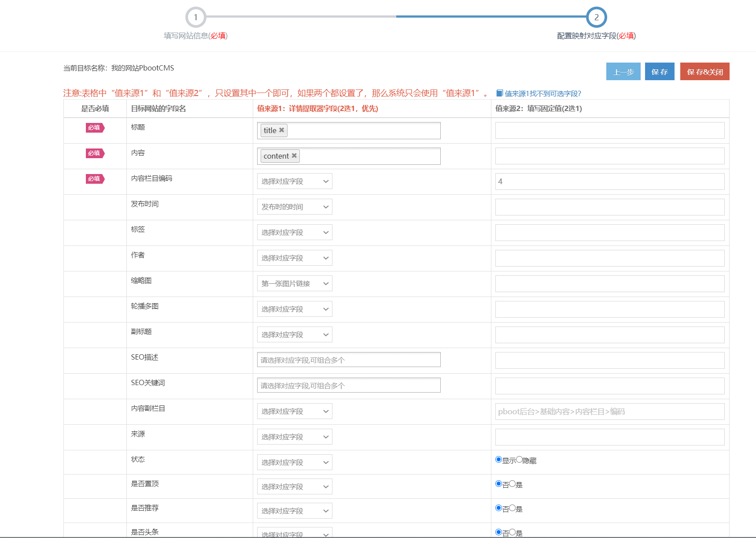Select 是 radio in the 是否置顶 row
This screenshot has height=538, width=756.
[x=512, y=484]
